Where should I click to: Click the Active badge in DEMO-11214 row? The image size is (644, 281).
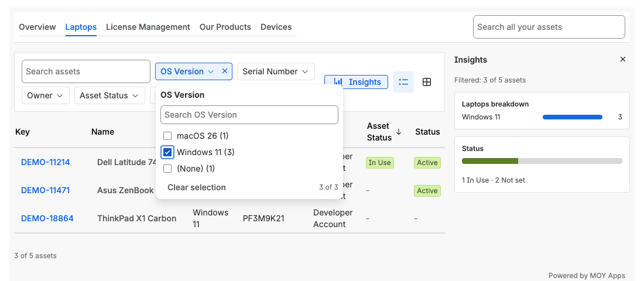coord(427,163)
